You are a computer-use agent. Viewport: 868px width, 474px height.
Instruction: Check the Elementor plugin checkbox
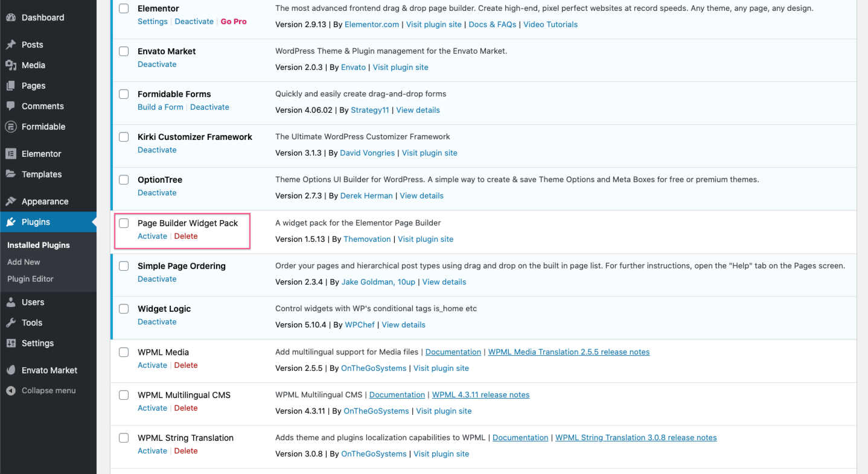click(124, 8)
